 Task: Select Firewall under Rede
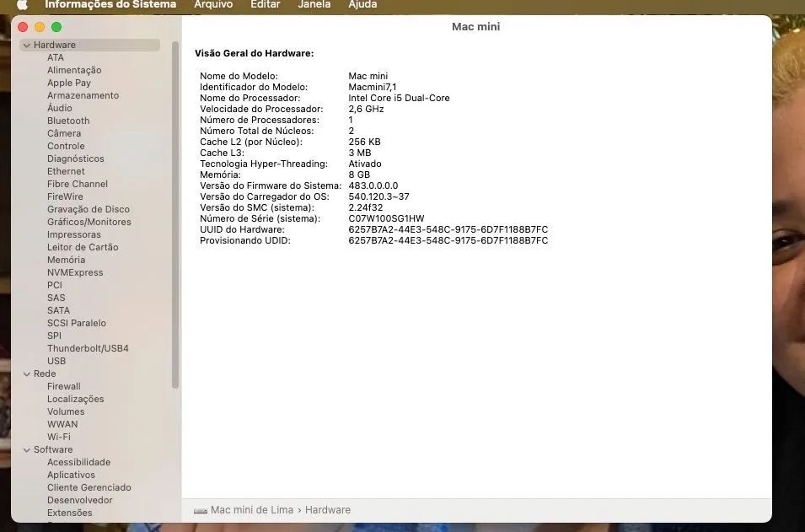click(x=64, y=386)
